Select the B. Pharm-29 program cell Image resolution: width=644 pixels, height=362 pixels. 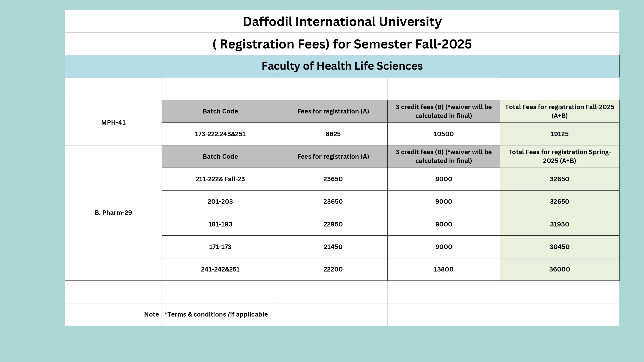[x=113, y=213]
